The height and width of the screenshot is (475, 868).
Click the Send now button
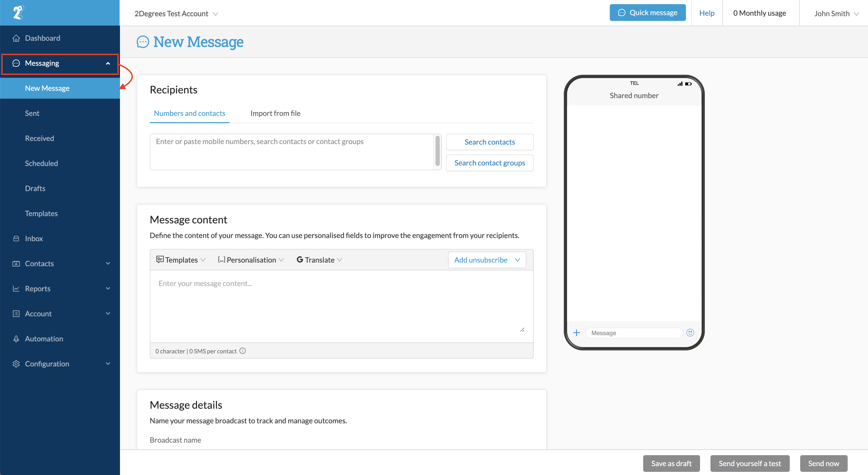click(823, 464)
